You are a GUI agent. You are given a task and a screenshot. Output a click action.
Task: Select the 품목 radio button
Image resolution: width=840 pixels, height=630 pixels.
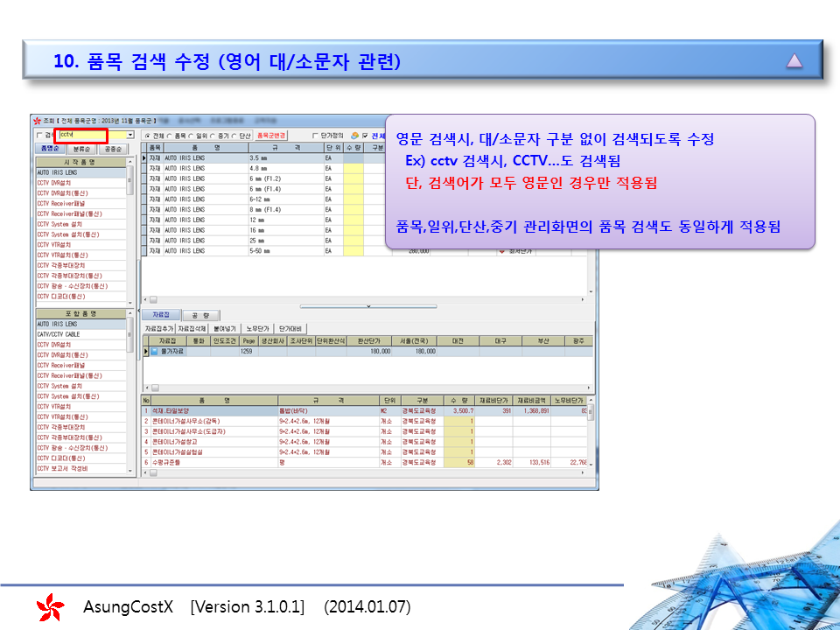171,136
